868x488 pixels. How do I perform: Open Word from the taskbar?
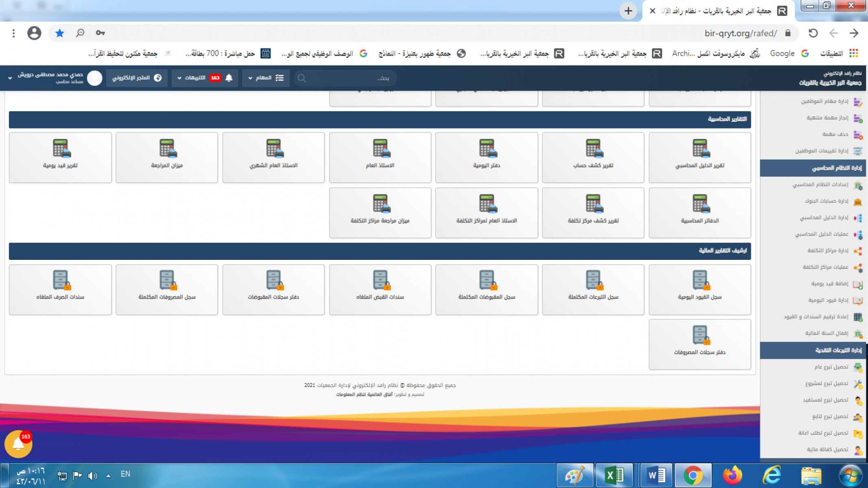[656, 475]
